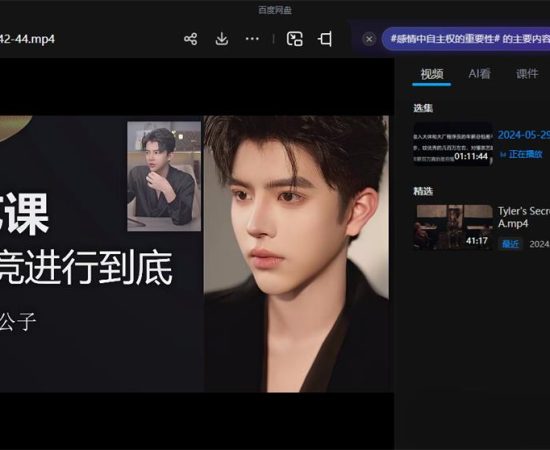Screen dimensions: 550x450
Task: Switch to the AI看 tab
Action: click(479, 74)
